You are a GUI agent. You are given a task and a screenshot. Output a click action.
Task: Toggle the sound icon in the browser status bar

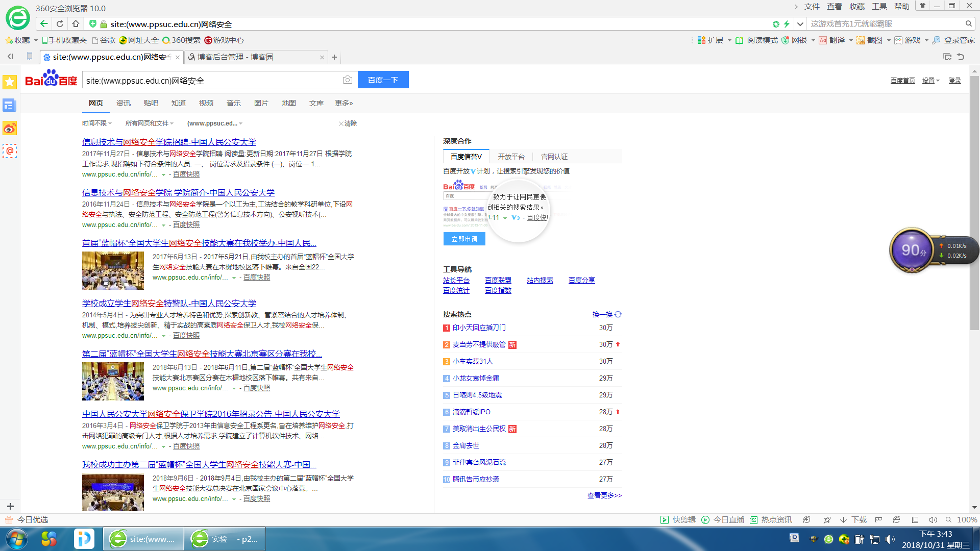tap(933, 520)
